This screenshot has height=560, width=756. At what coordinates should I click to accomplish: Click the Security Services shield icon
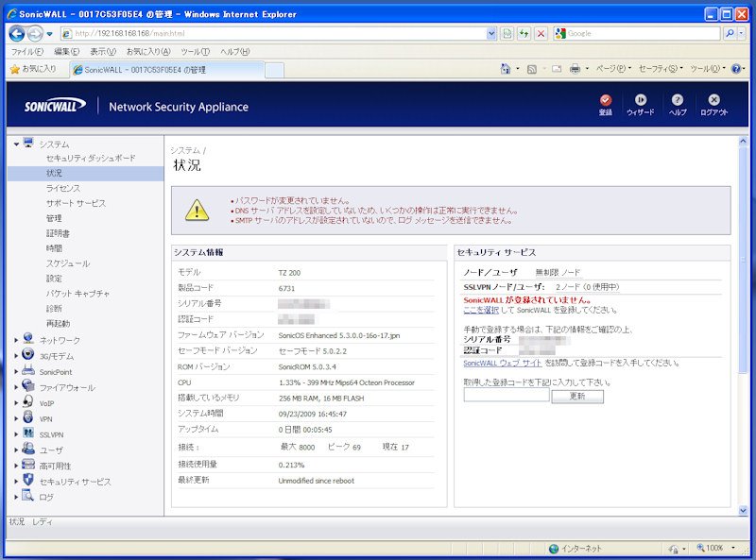point(28,480)
